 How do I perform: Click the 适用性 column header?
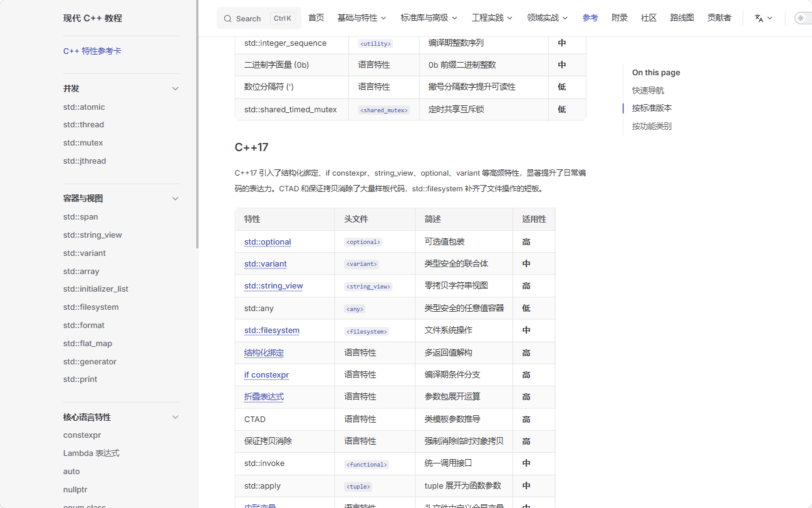[x=534, y=220]
